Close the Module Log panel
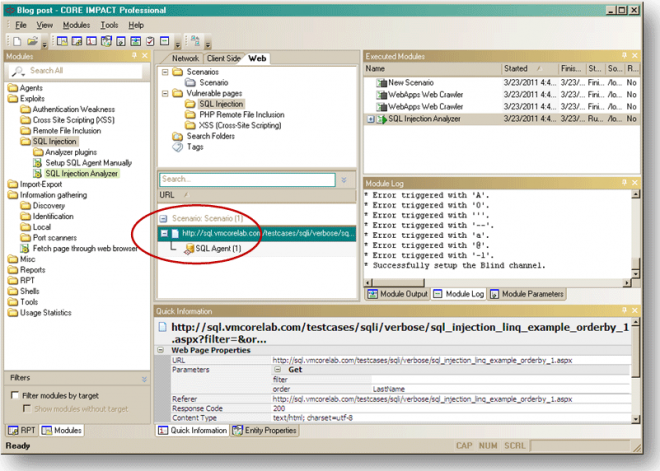Screen dimensions: 660x471 pyautogui.click(x=635, y=183)
